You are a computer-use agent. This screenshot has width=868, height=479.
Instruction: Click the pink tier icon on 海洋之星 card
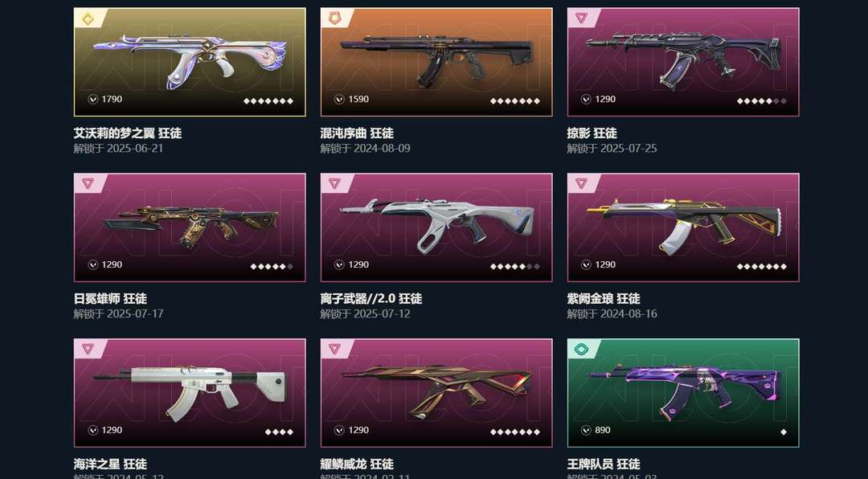point(88,350)
